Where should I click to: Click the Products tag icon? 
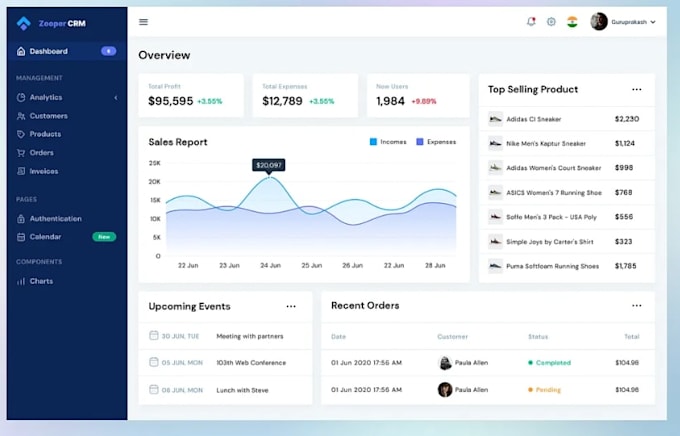click(21, 134)
